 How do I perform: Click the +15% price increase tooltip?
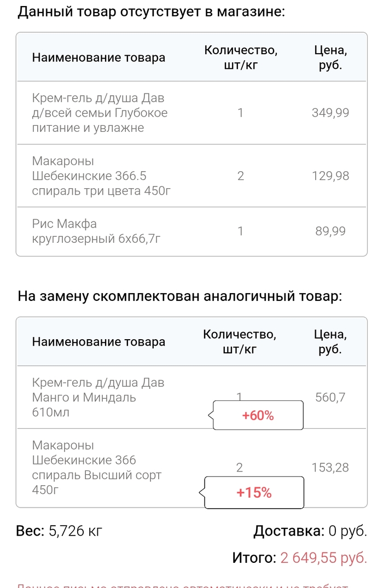click(254, 493)
